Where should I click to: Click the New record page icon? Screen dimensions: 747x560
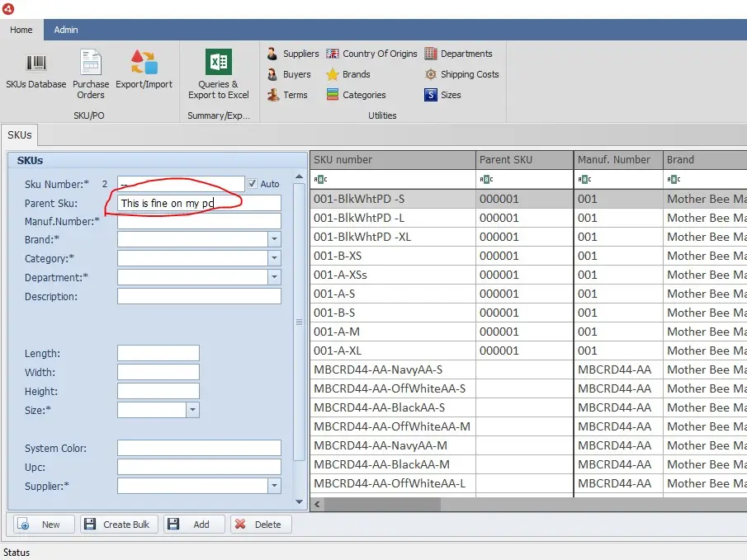tap(23, 525)
